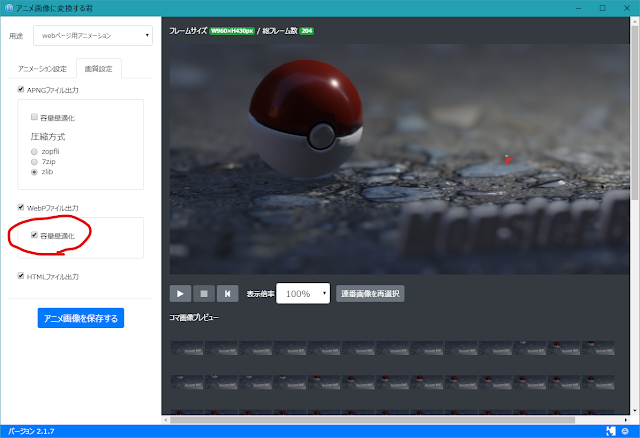This screenshot has width=640, height=438.
Task: Select the 7zip compression radio button
Action: pyautogui.click(x=34, y=162)
